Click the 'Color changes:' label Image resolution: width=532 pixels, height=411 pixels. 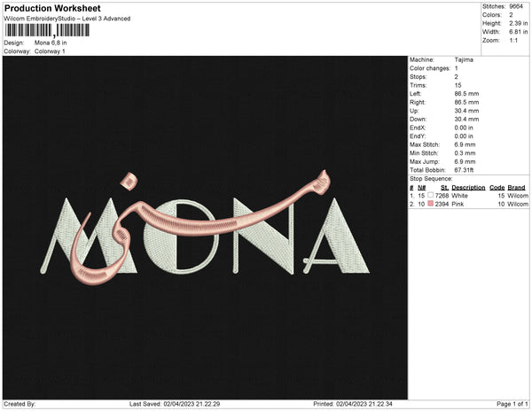point(430,68)
